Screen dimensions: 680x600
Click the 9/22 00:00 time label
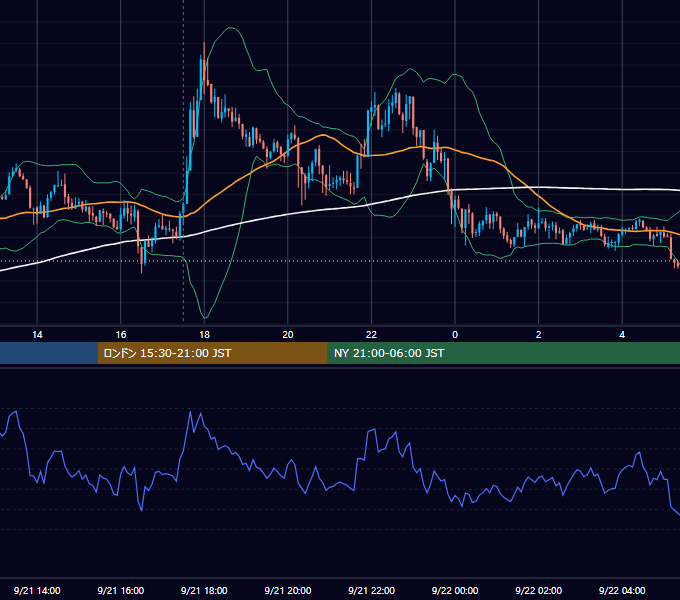[455, 590]
